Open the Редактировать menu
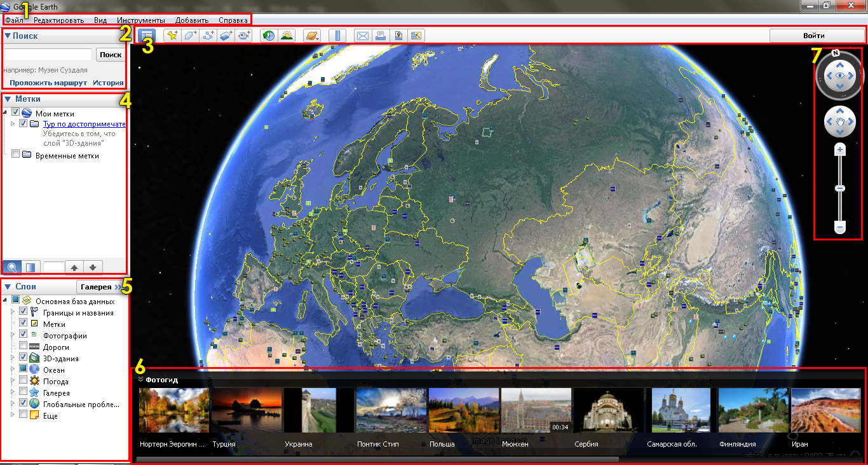 click(58, 20)
